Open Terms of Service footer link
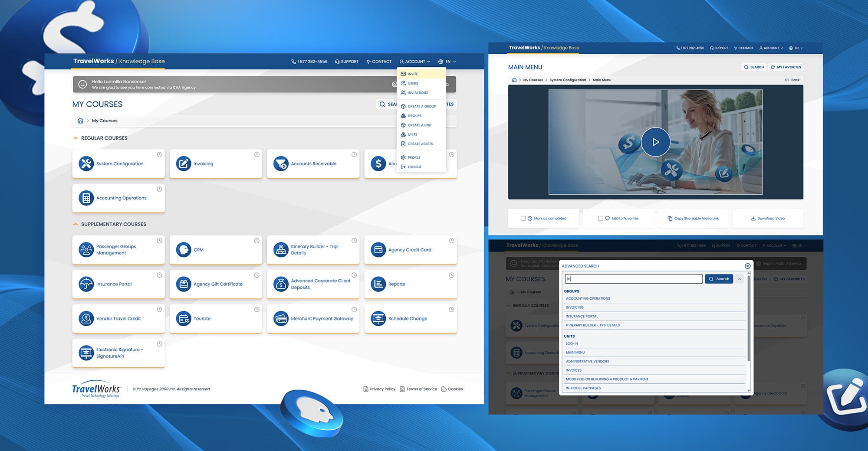868x451 pixels. pyautogui.click(x=418, y=389)
